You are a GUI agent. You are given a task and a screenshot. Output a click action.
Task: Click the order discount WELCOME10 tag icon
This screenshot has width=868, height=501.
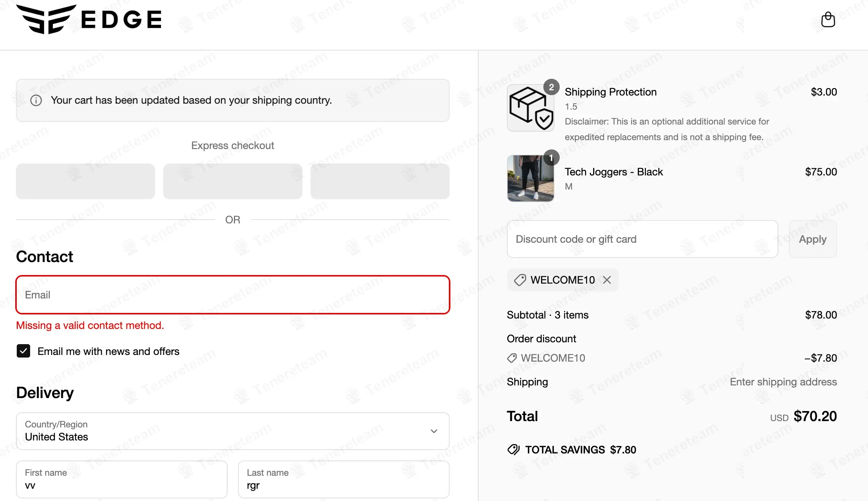(512, 358)
